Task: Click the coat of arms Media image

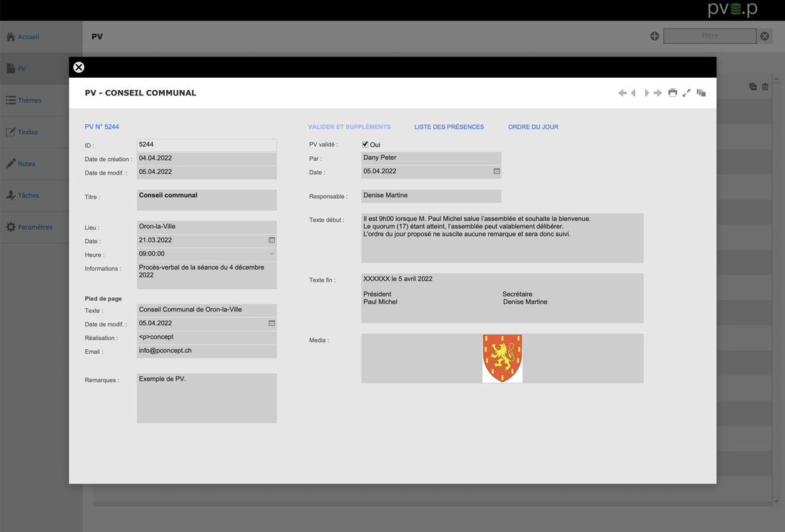Action: [x=502, y=358]
